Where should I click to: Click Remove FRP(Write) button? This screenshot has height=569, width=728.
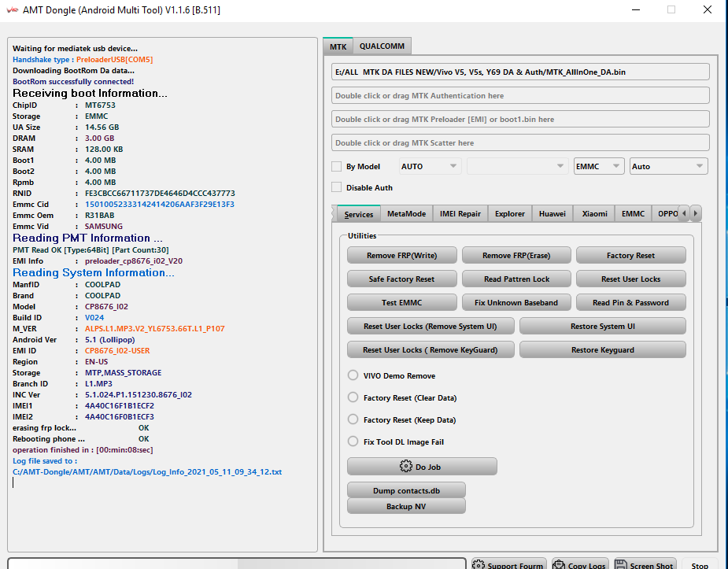coord(401,255)
